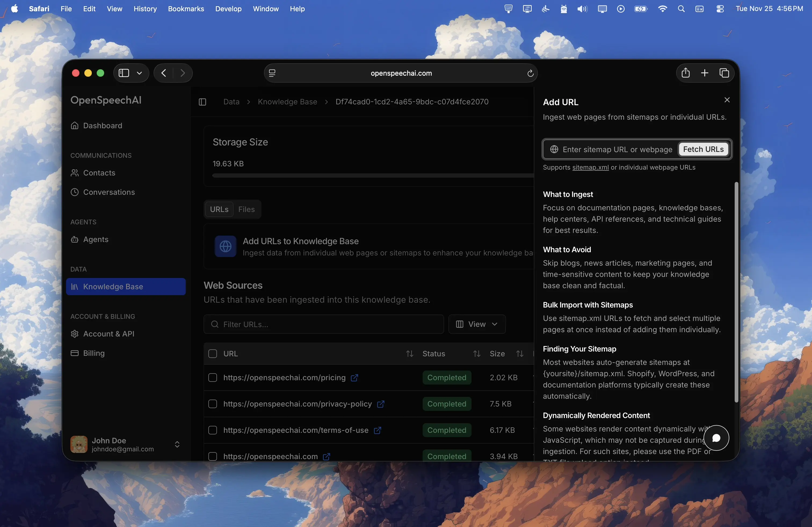Expand Safari sidebar dropdown chevron
This screenshot has height=527, width=812.
point(139,73)
